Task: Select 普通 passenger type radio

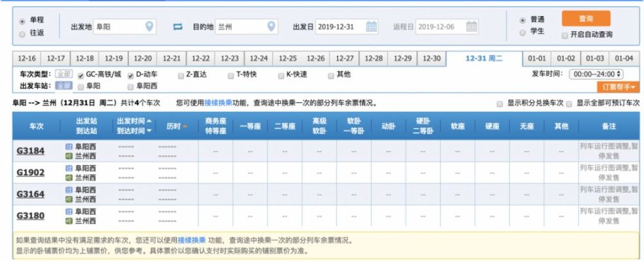Action: coord(522,20)
